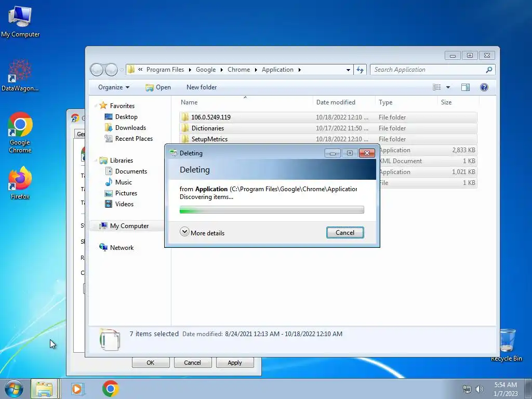Open the address bar history dropdown

coord(348,70)
